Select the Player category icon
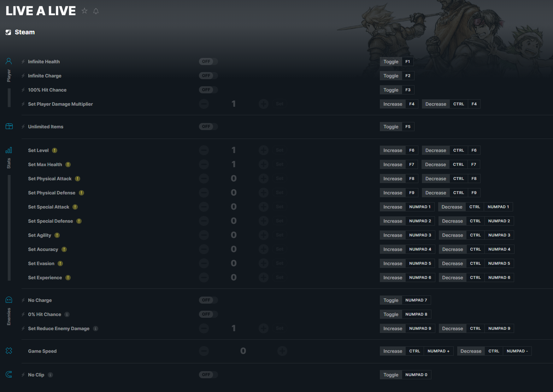This screenshot has width=553, height=392. [9, 61]
